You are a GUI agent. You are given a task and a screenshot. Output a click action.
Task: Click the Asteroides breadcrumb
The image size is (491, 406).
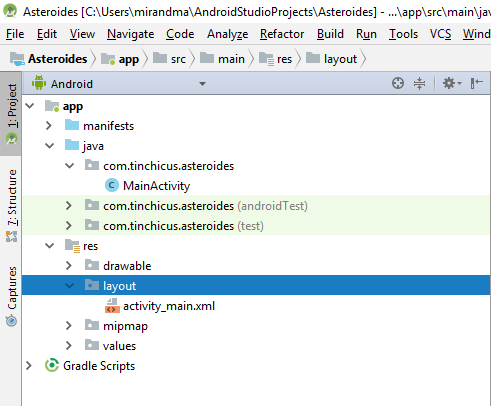click(x=49, y=59)
